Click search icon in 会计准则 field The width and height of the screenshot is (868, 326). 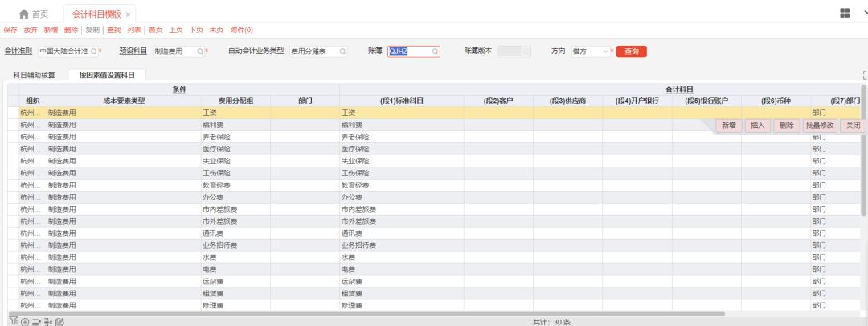pos(93,52)
